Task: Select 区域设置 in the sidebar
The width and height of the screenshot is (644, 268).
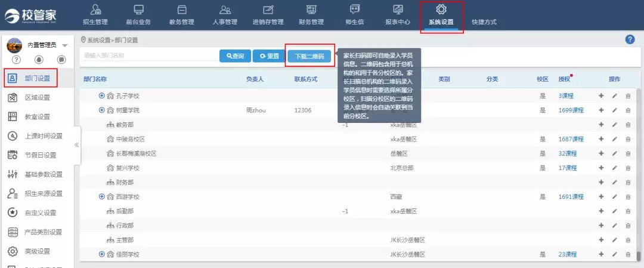Action: click(37, 97)
